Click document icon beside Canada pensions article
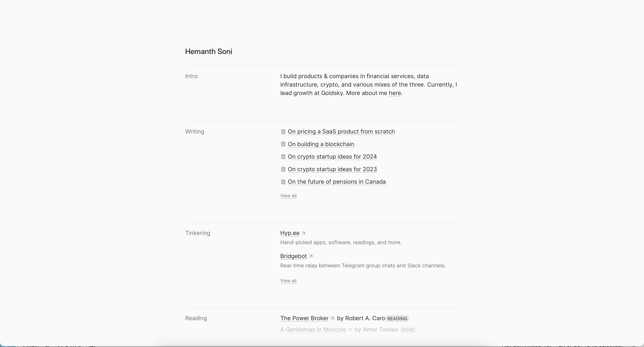 point(283,182)
